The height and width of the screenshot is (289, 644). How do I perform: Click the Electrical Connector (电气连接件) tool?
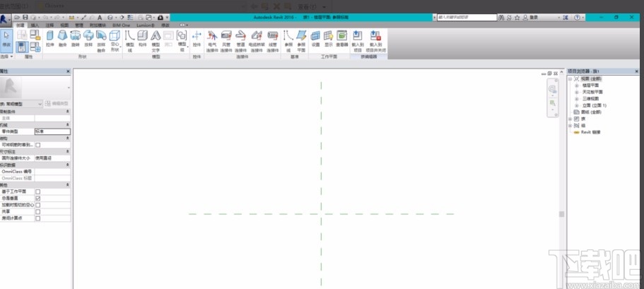[x=212, y=41]
